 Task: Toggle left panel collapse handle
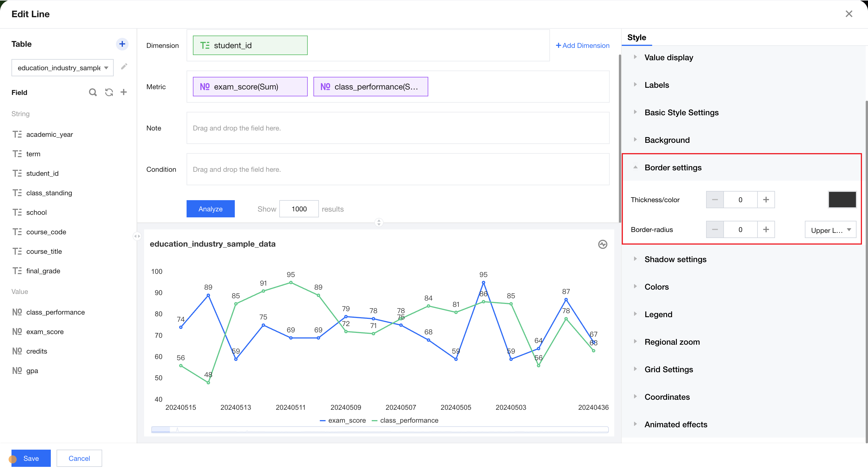coord(137,236)
